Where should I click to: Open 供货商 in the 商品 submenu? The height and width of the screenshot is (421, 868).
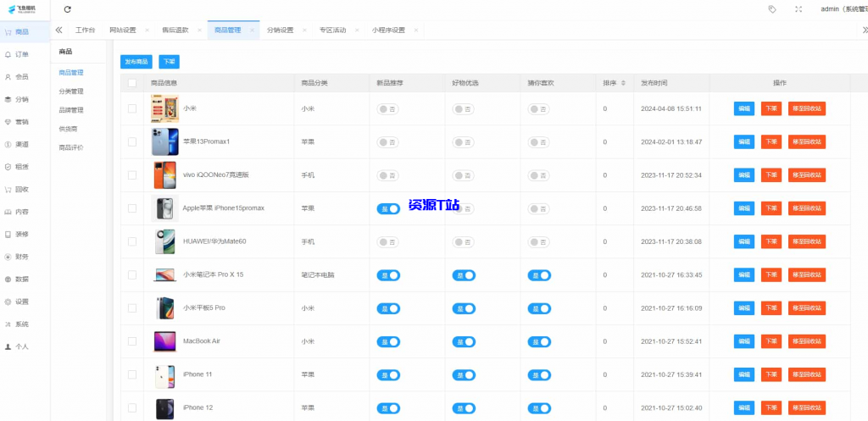click(x=68, y=129)
